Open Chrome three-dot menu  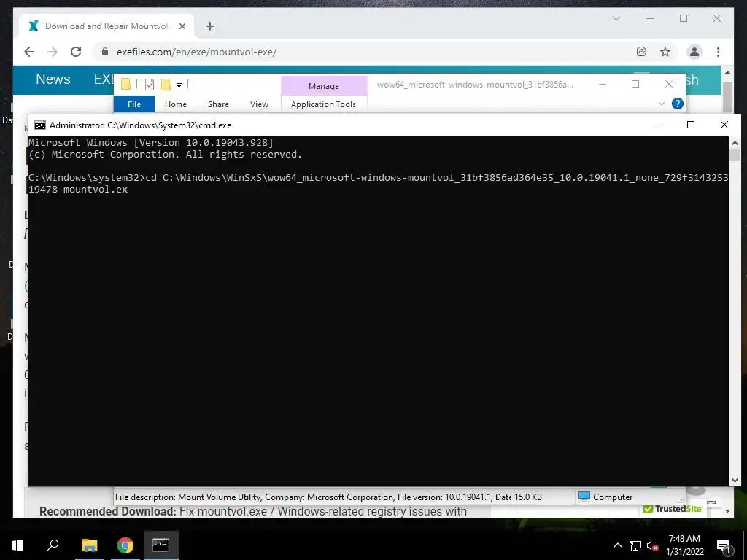tap(718, 52)
